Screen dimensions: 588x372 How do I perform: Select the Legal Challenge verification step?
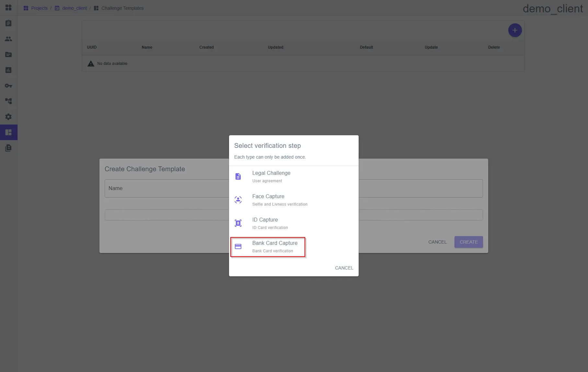click(x=271, y=176)
